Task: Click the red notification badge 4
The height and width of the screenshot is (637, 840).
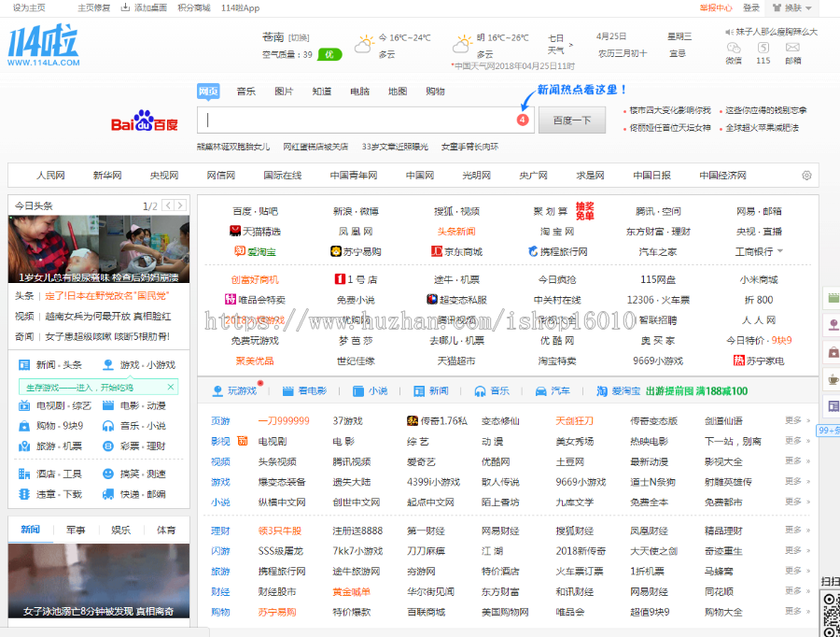Action: (523, 120)
